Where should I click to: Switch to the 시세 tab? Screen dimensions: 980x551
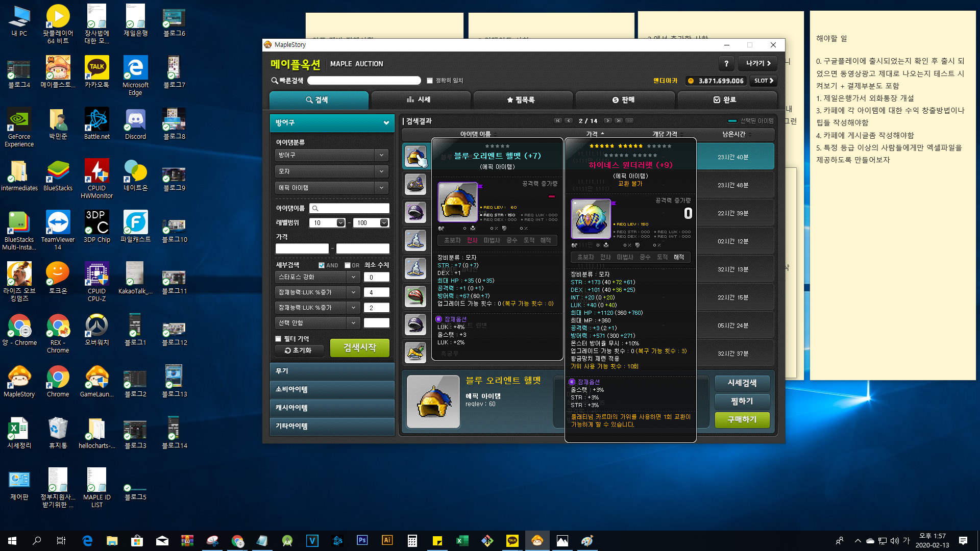(x=421, y=100)
